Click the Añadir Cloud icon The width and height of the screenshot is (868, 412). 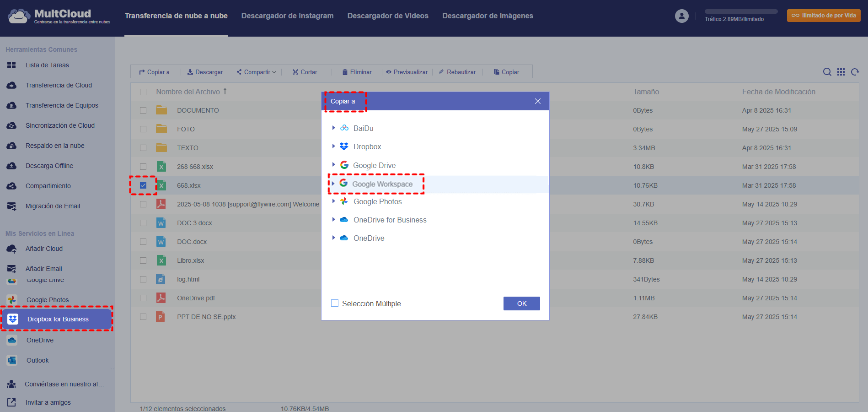point(11,249)
